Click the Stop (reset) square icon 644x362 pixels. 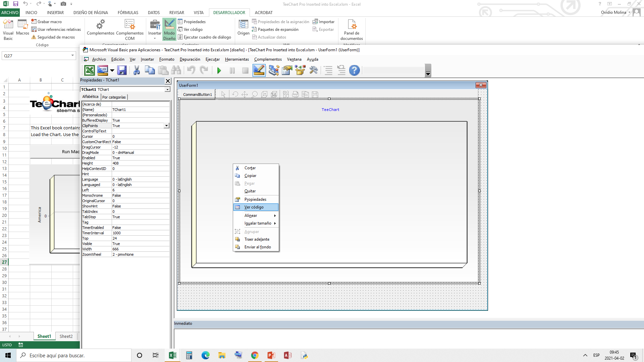[x=245, y=70]
